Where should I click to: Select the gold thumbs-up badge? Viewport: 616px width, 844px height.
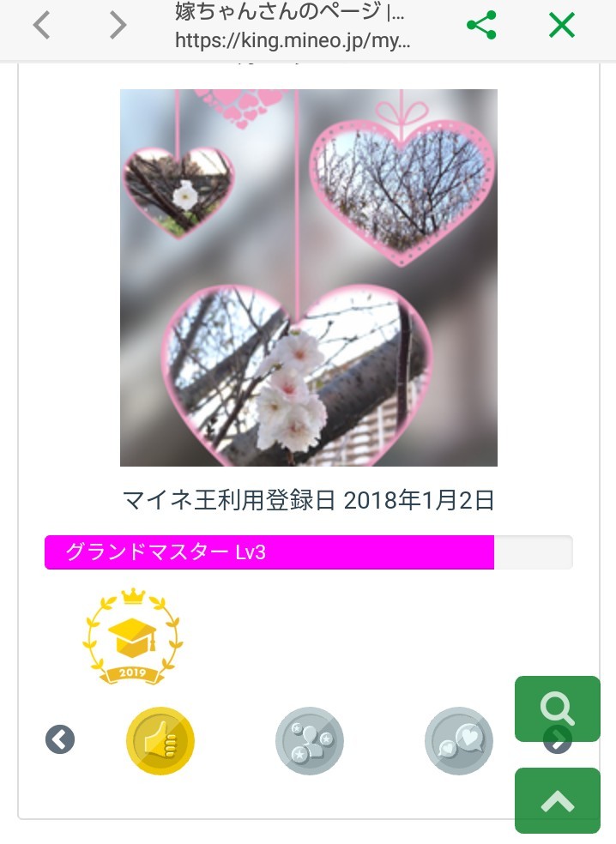coord(160,741)
